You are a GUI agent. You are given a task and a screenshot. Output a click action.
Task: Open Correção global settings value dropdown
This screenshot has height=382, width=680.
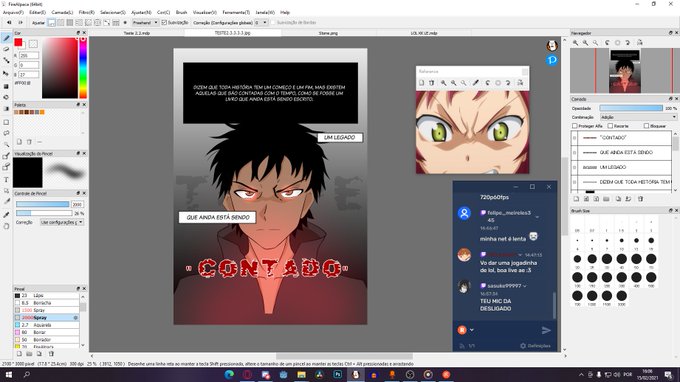tap(261, 23)
